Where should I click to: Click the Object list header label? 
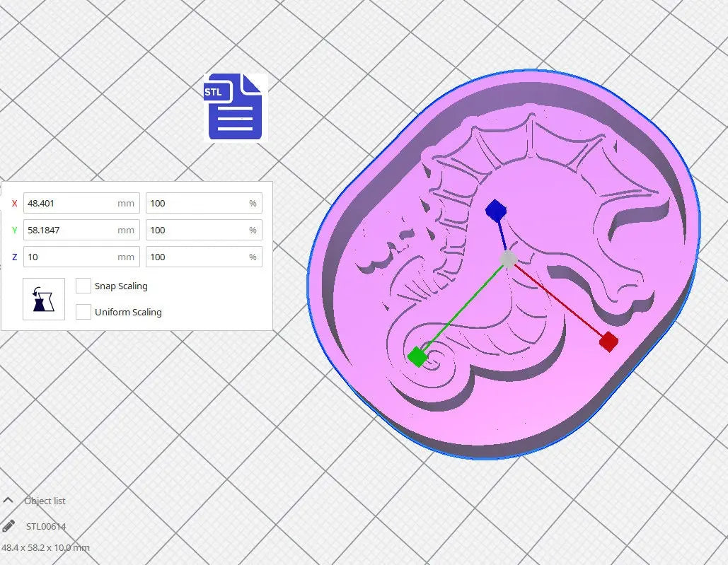[45, 501]
